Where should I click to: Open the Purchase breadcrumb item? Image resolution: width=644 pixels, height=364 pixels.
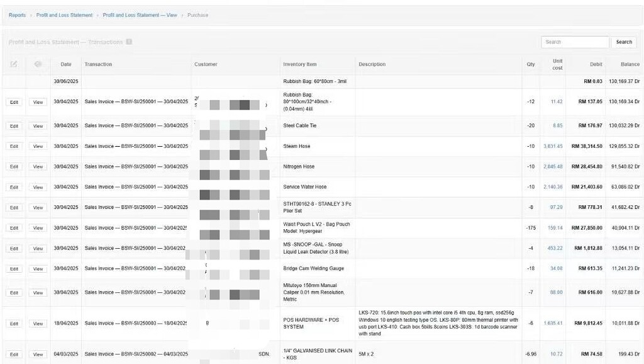[x=197, y=15]
